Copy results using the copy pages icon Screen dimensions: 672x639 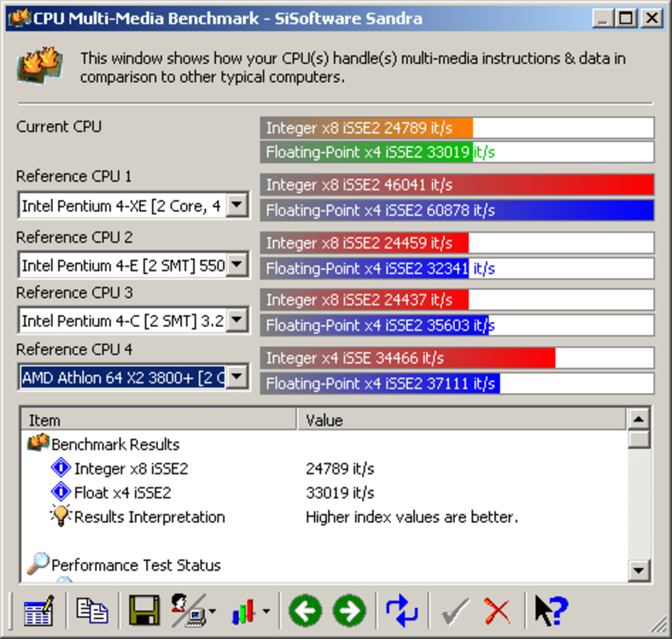coord(92,611)
